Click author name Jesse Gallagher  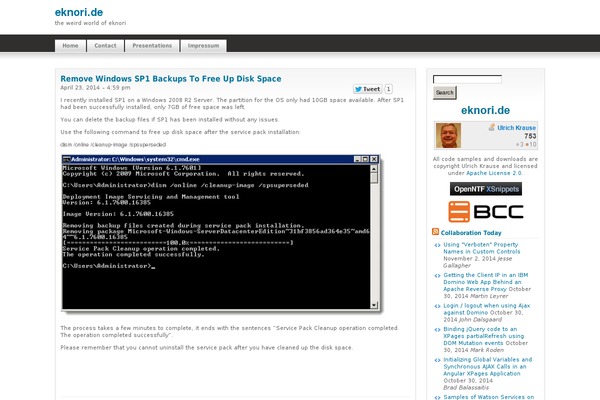tap(478, 262)
